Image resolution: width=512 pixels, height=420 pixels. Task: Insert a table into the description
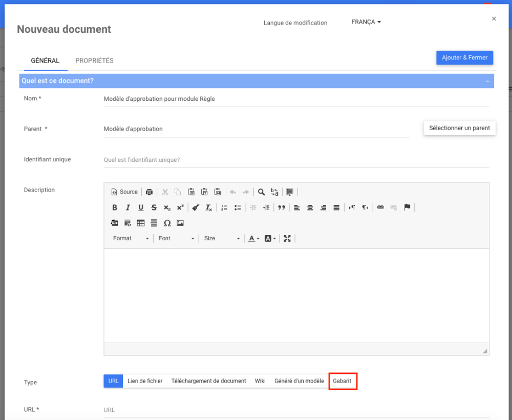141,223
